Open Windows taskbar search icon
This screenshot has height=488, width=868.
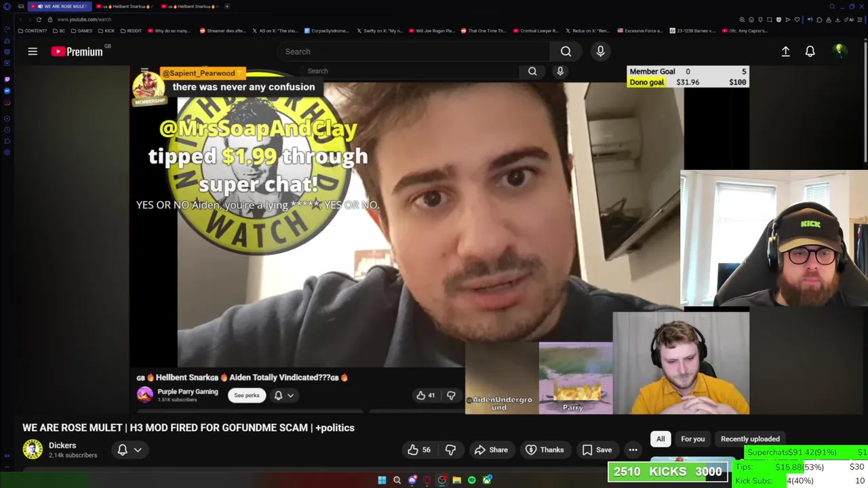[x=397, y=480]
